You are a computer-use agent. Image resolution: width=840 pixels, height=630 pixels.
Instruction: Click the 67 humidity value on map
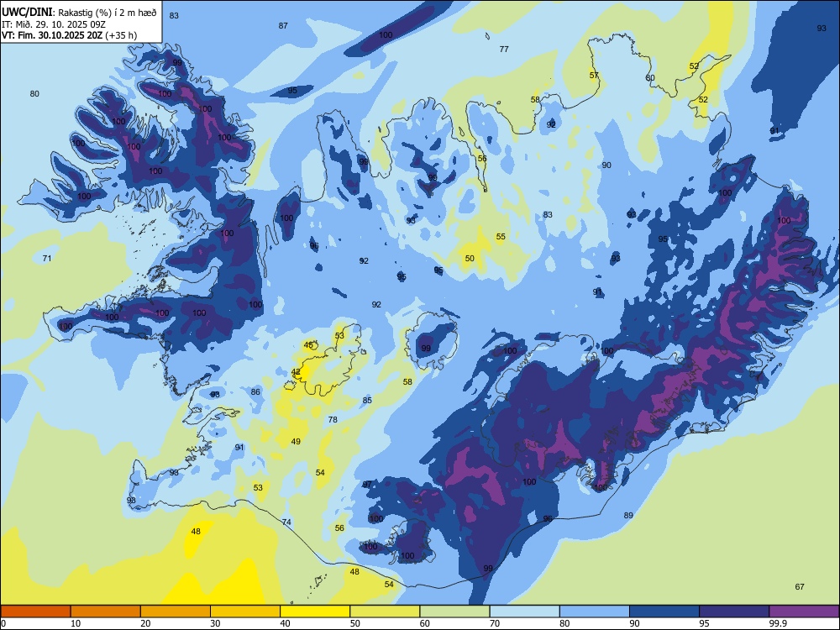pyautogui.click(x=800, y=587)
